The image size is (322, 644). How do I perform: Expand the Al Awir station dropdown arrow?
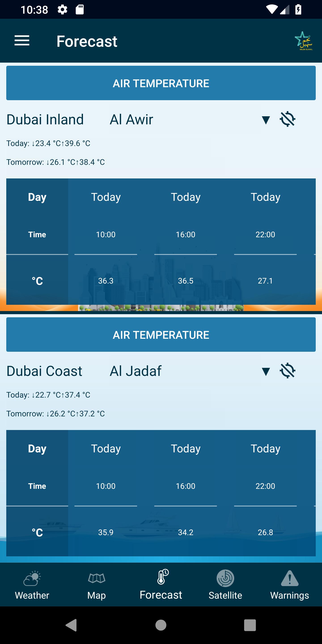pyautogui.click(x=265, y=120)
